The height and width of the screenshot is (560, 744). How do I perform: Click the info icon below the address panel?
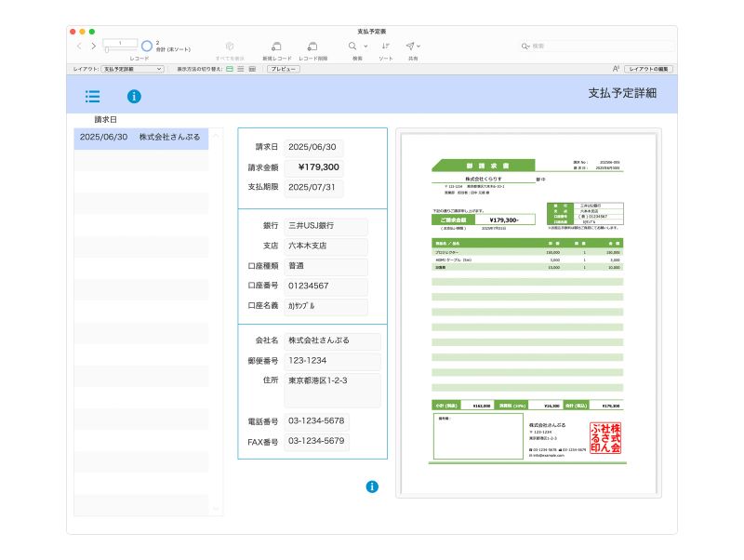click(372, 487)
